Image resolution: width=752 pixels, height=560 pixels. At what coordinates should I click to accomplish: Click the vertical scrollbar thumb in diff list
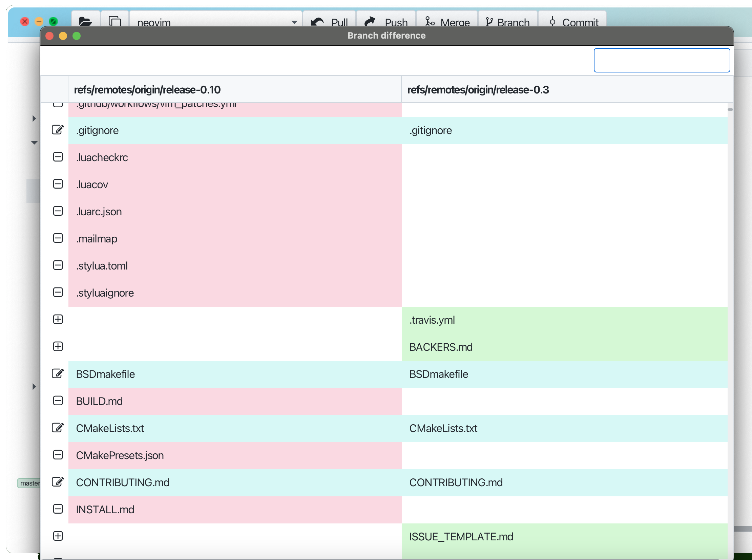pos(730,109)
